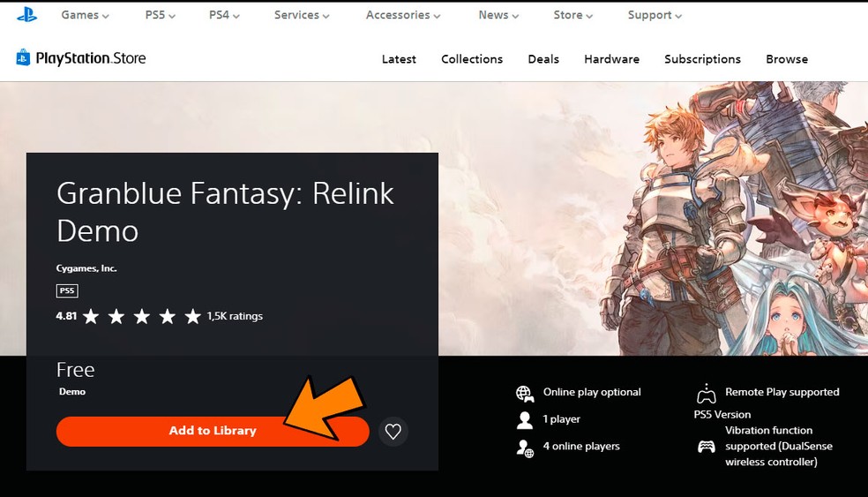The height and width of the screenshot is (497, 868).
Task: Click the Remote Play supported text
Action: 782,392
